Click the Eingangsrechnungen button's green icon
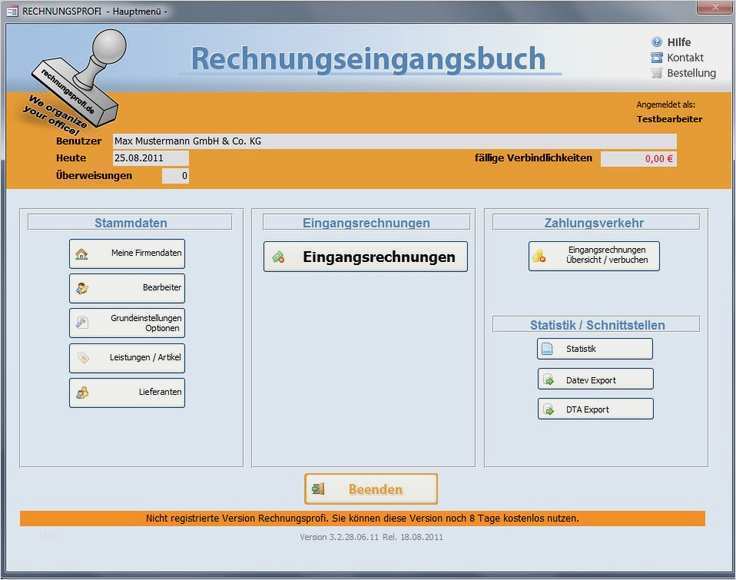This screenshot has height=580, width=736. (x=278, y=257)
